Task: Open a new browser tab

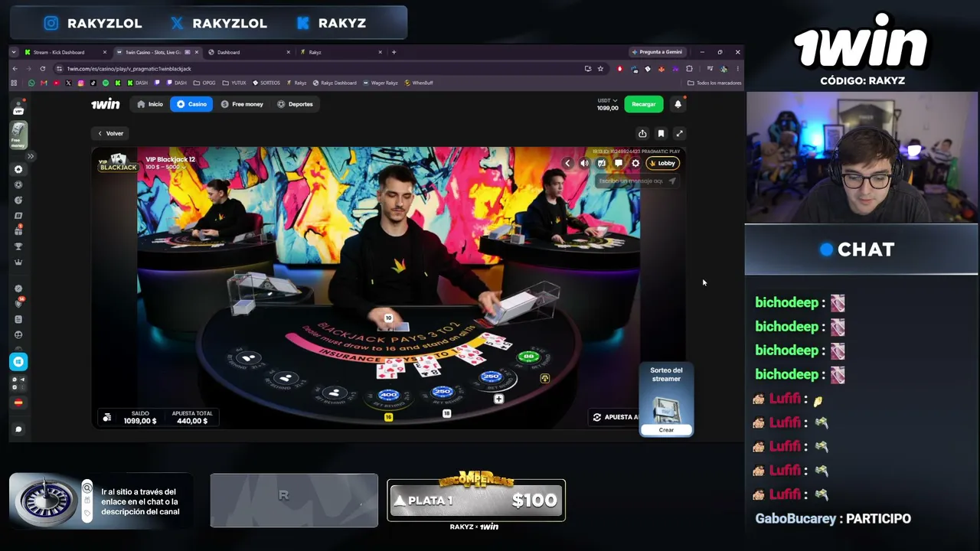Action: 394,52
